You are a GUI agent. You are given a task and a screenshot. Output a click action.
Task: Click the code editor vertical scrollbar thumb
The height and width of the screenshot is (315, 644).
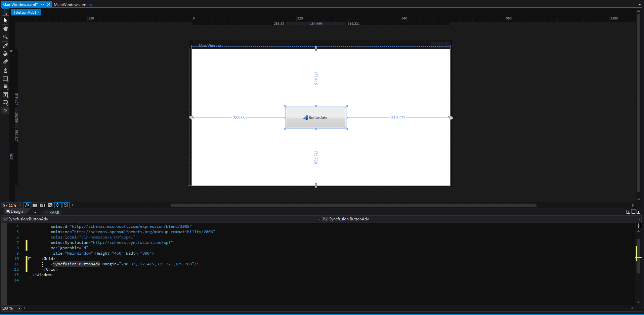pos(638,256)
